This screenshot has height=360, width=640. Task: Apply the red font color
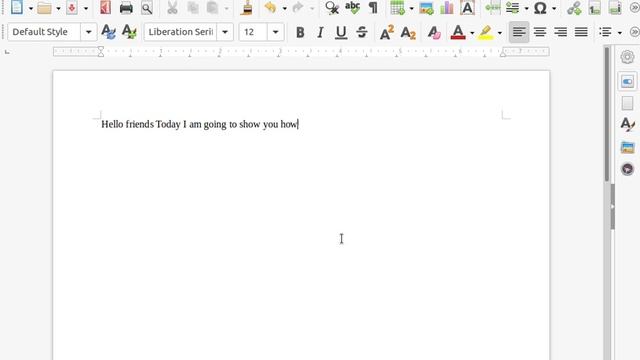pyautogui.click(x=458, y=32)
